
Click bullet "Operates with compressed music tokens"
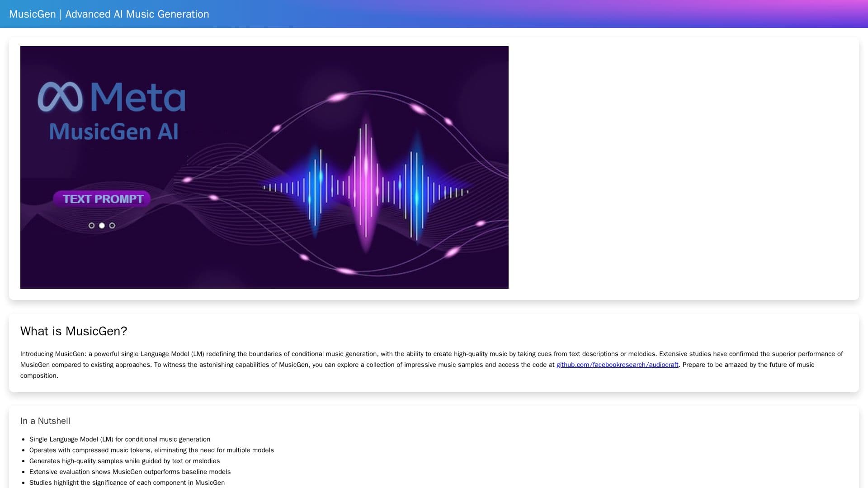coord(151,450)
